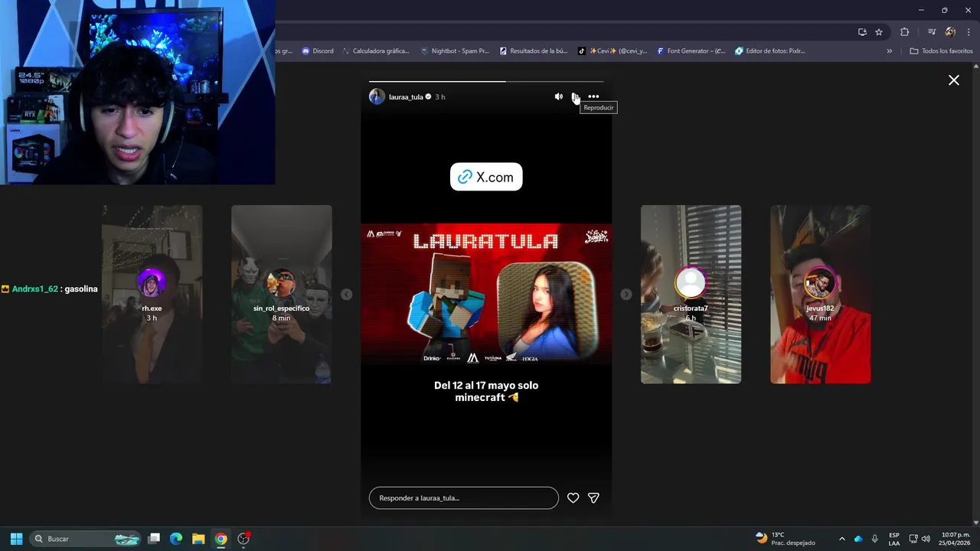Open the Chrome extensions puzzle icon
The image size is (980, 551).
[x=905, y=32]
